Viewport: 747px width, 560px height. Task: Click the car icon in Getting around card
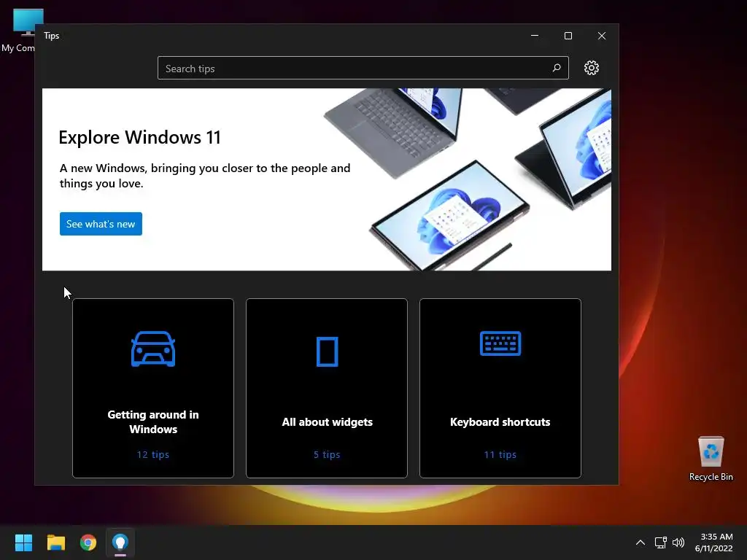[153, 349]
